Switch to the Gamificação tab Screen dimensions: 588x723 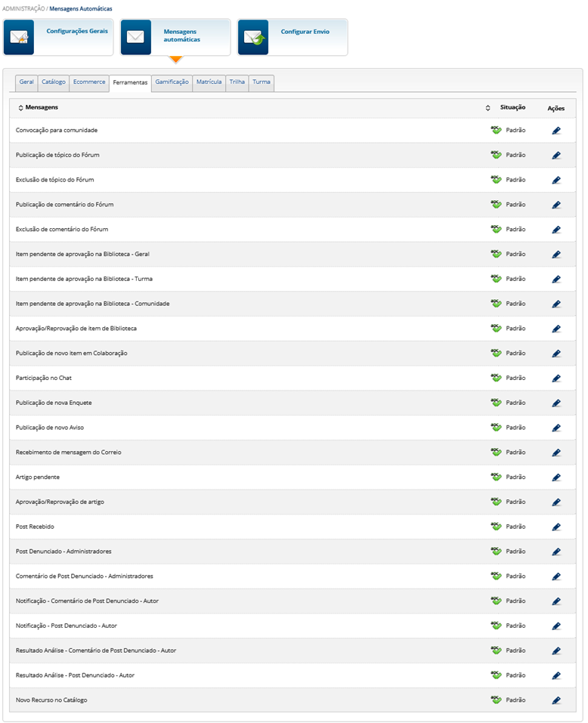pyautogui.click(x=172, y=82)
